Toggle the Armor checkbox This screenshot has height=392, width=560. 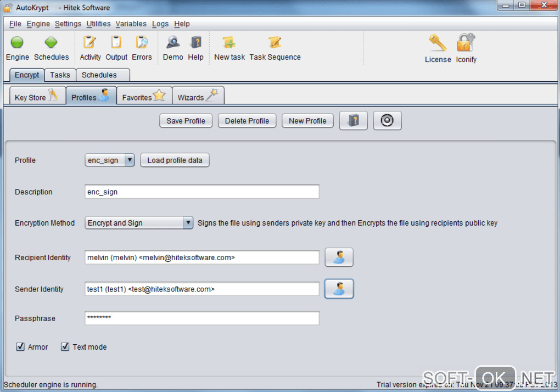pos(20,346)
